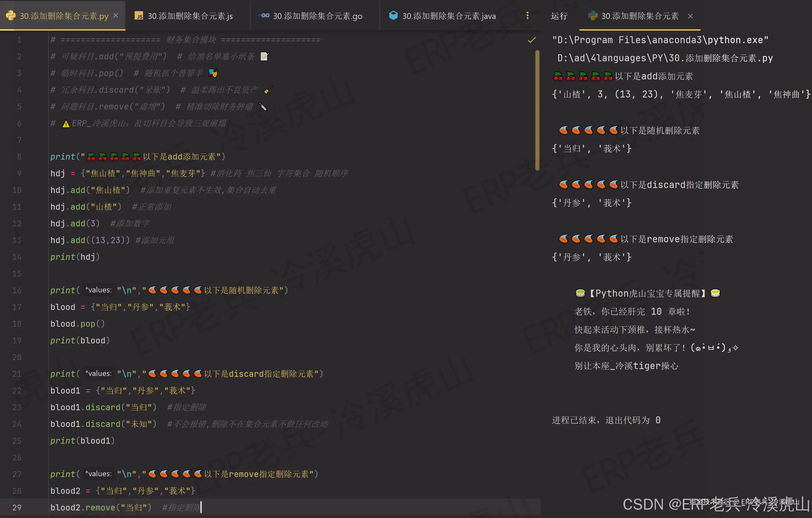Click the Go gopher icon on the tab
This screenshot has height=518, width=812.
click(264, 16)
